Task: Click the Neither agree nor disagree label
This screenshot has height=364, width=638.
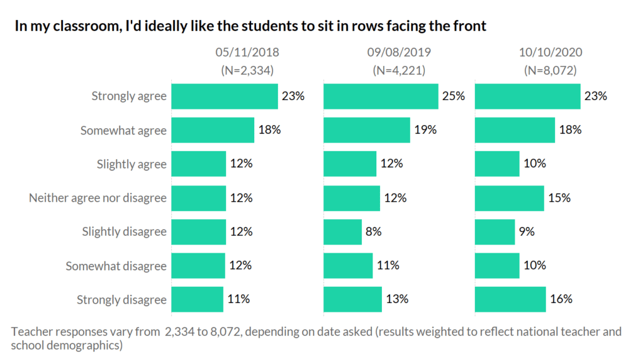Action: [98, 198]
